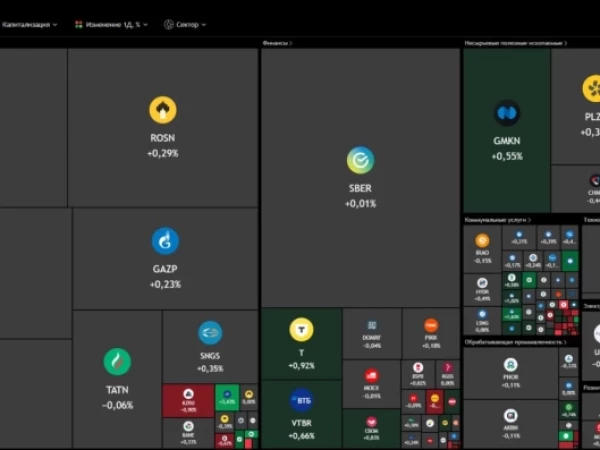This screenshot has width=600, height=450.
Task: Expand the Коммунальные услуги sector header
Action: pos(498,220)
